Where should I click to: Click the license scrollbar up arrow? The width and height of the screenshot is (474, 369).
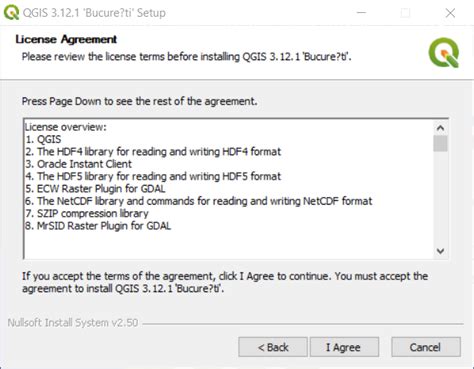tap(440, 128)
